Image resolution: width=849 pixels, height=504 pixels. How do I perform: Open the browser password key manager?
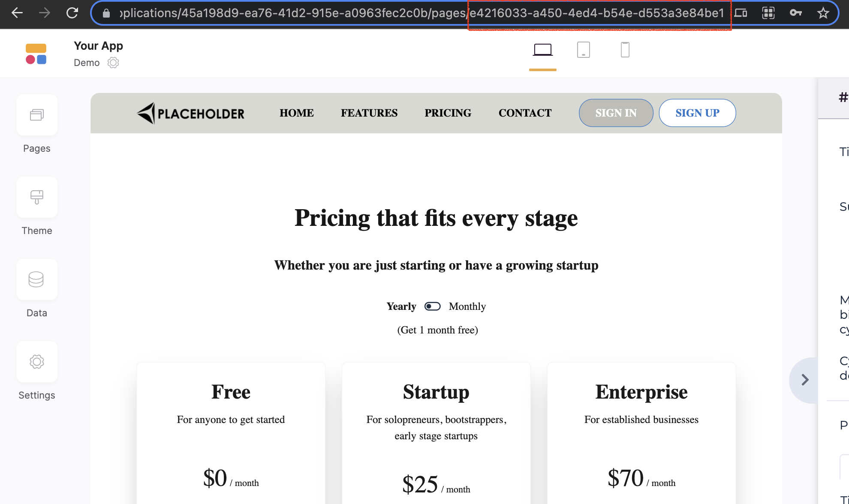795,13
